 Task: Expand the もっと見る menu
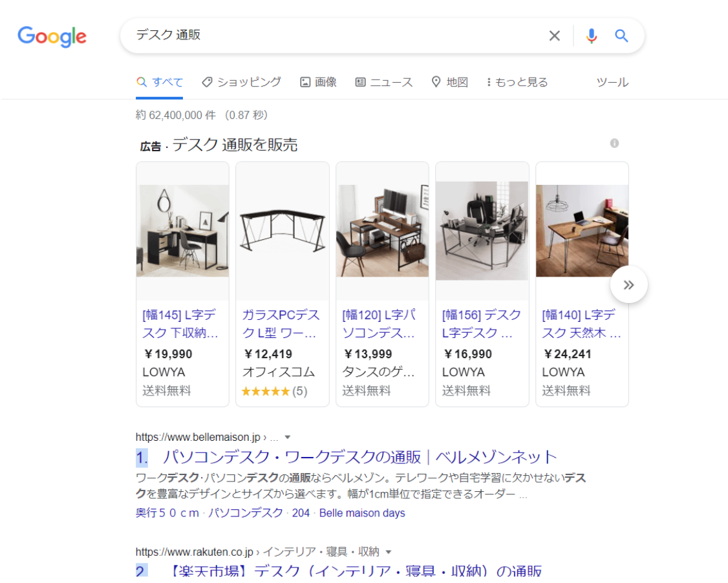[x=517, y=82]
